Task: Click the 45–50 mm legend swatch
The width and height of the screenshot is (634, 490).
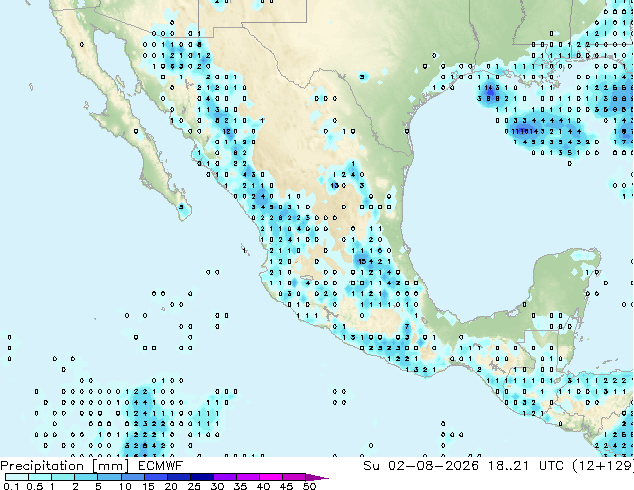Action: pyautogui.click(x=294, y=477)
